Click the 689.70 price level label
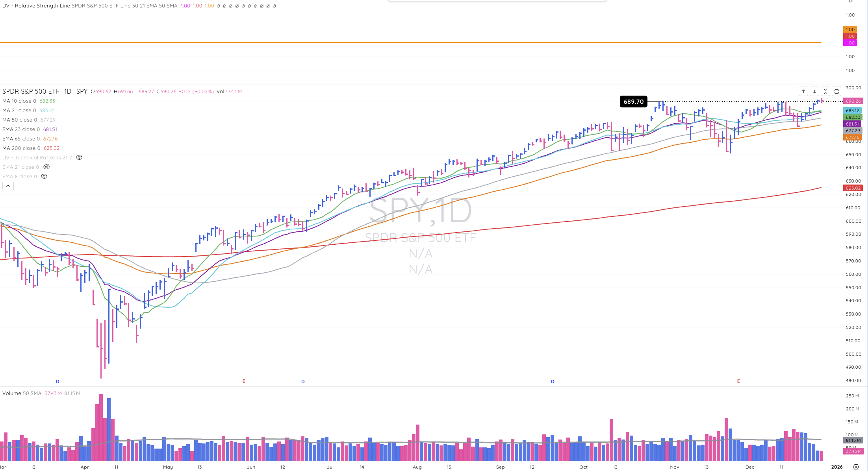The height and width of the screenshot is (471, 868). 633,102
